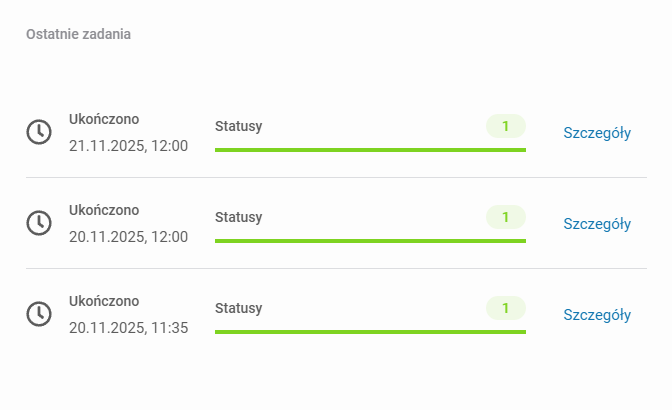Viewport: 672px width, 410px height.
Task: Click the count badge for 20.11.2025, 12:00 task
Action: (x=505, y=217)
